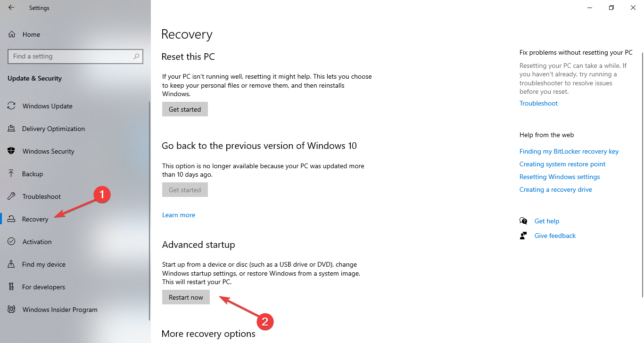Open the Learn more link
The image size is (644, 343).
[x=179, y=215]
